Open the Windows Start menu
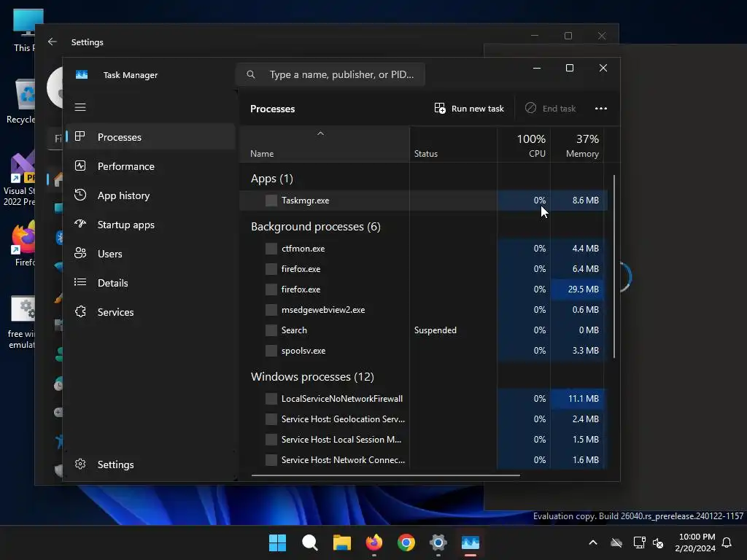 [x=277, y=542]
